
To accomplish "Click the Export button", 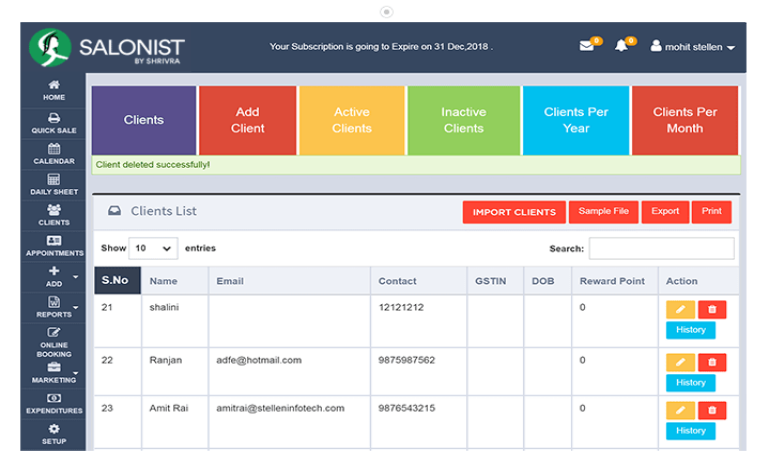I will 665,212.
